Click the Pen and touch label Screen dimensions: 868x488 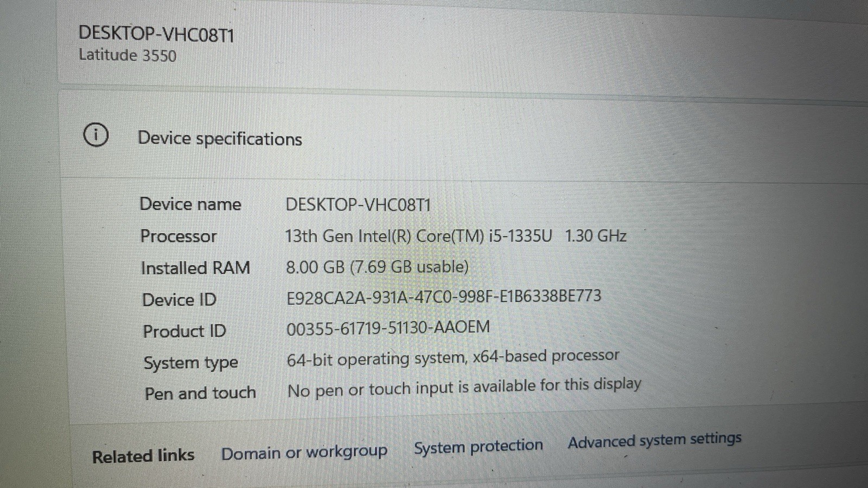(x=200, y=393)
